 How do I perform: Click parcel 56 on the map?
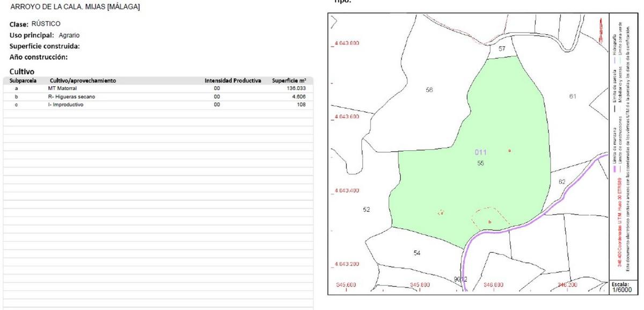[x=429, y=90]
